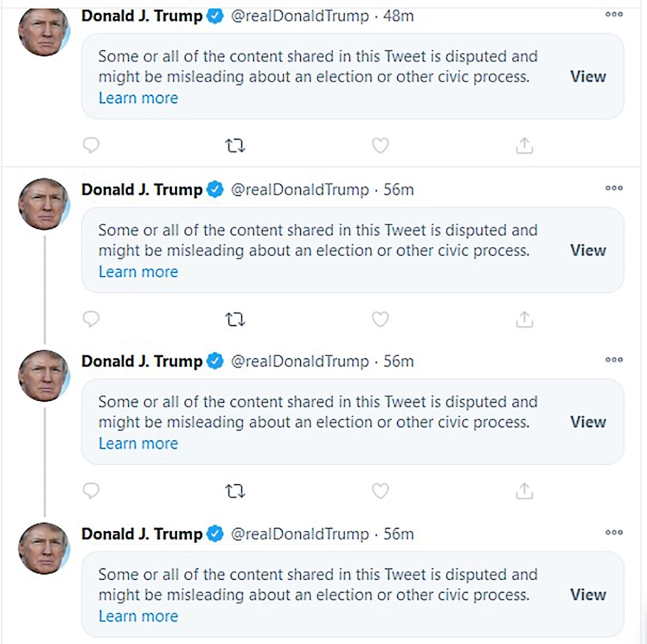Reply to the first 48m tweet
Screen dimensions: 647x644
[91, 145]
